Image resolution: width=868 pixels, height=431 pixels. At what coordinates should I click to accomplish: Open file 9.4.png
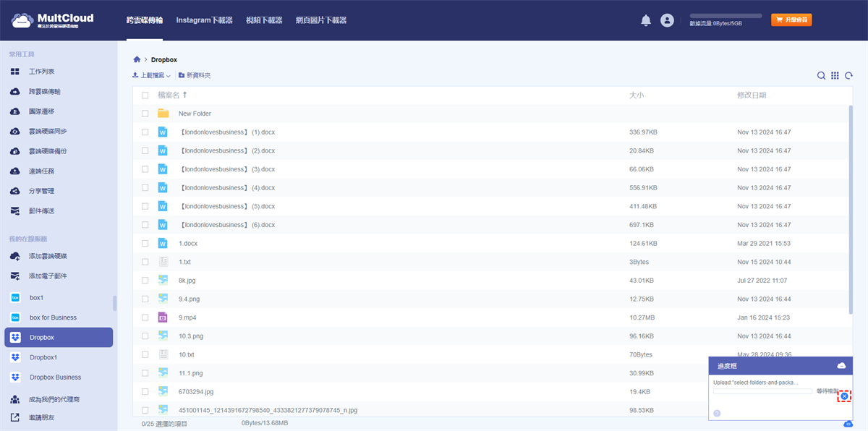[x=190, y=299]
